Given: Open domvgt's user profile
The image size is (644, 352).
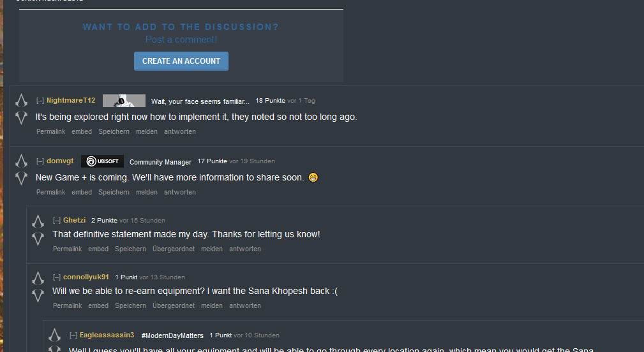Looking at the screenshot, I should [x=60, y=161].
